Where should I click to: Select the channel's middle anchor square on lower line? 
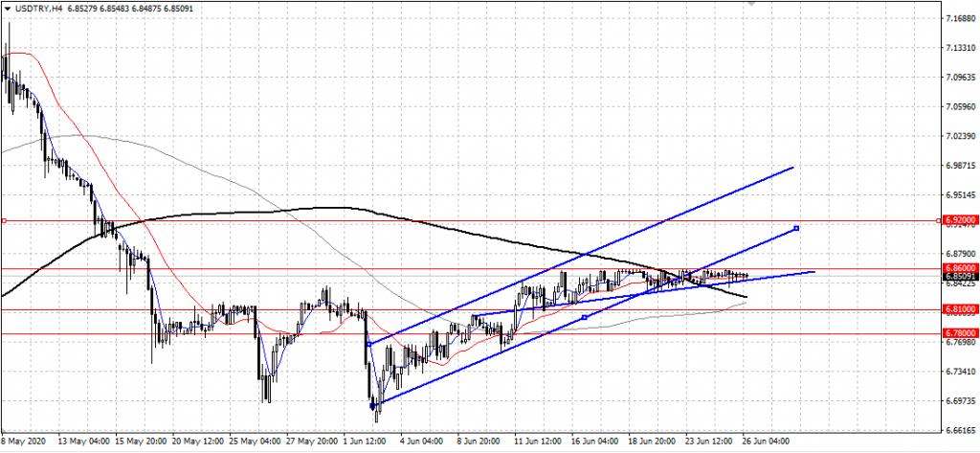point(584,317)
